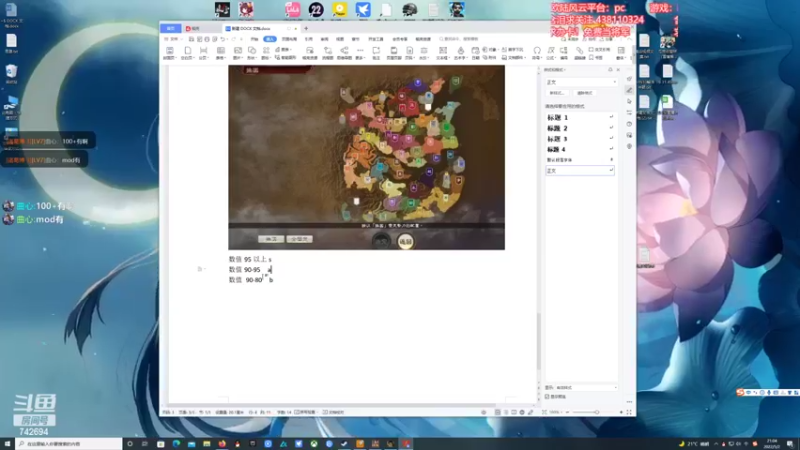This screenshot has width=800, height=450.
Task: Click the full screen icon in status bar
Action: 629,412
